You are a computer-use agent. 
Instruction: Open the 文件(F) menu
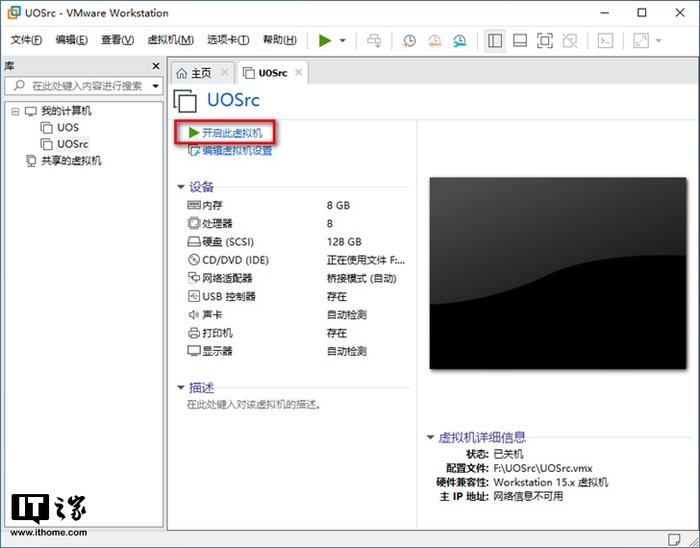[x=26, y=40]
